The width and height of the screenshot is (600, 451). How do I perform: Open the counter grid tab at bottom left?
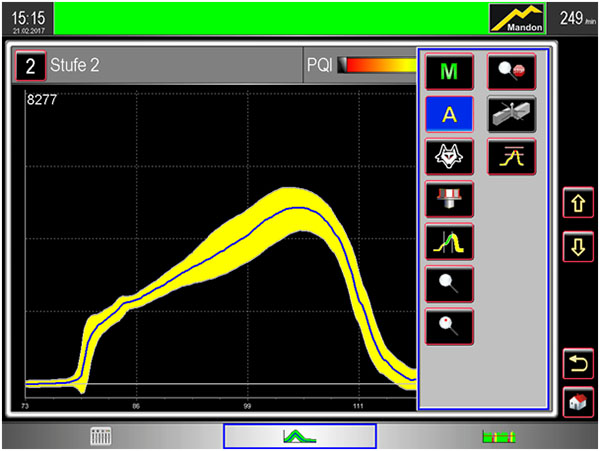[100, 436]
